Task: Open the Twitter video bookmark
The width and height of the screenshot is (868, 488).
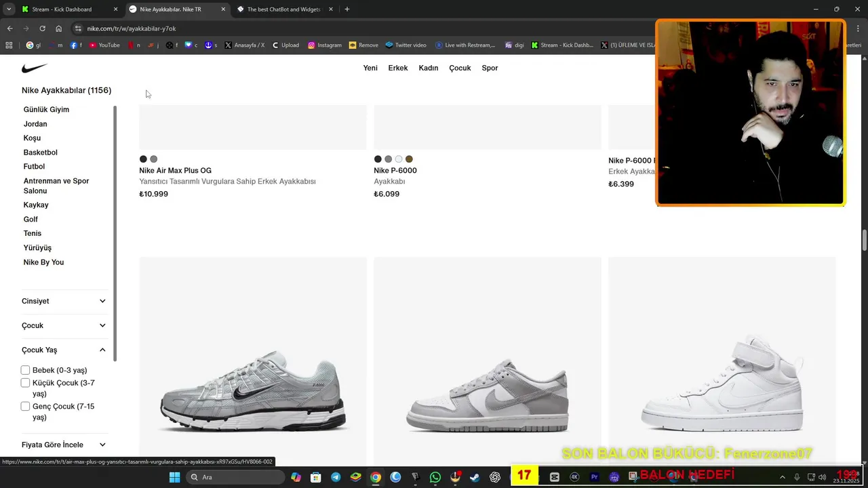Action: (406, 45)
